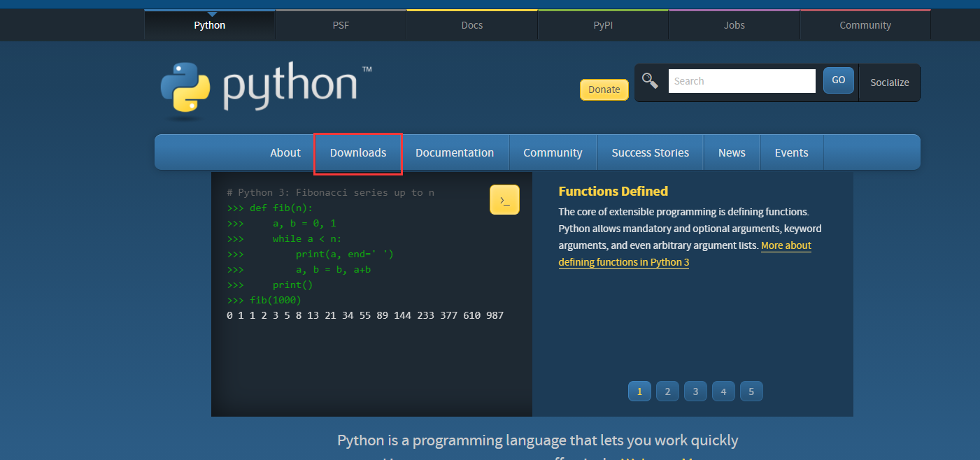Click the Fibonacci series comment line

(331, 193)
